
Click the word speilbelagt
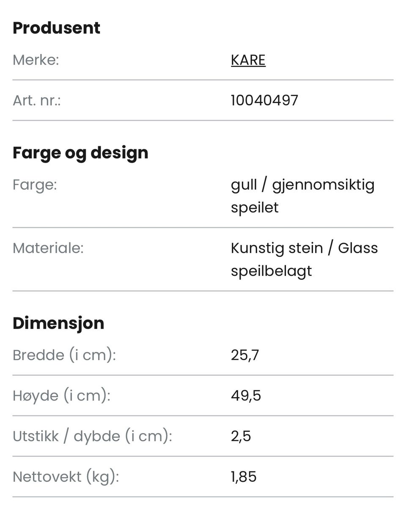click(271, 271)
